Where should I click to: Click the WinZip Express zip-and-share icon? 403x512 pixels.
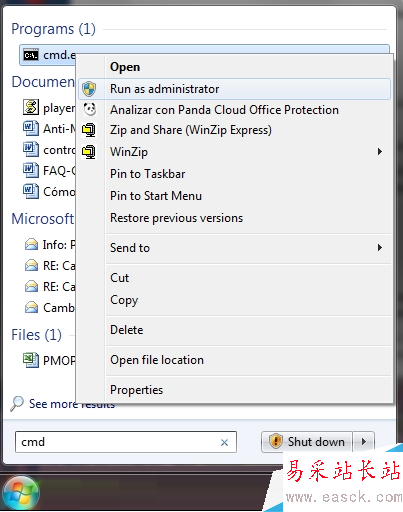[89, 130]
